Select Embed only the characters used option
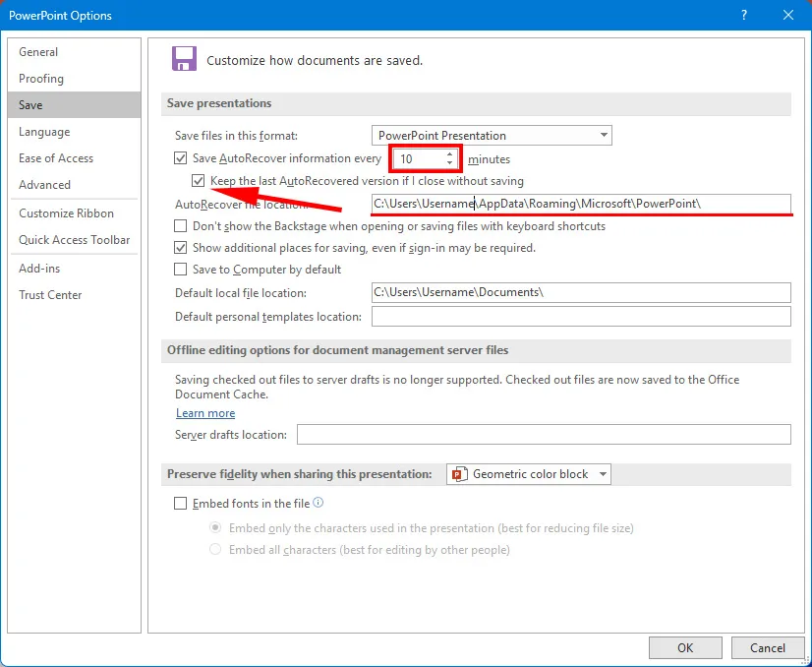Viewport: 812px width, 667px height. pos(215,527)
